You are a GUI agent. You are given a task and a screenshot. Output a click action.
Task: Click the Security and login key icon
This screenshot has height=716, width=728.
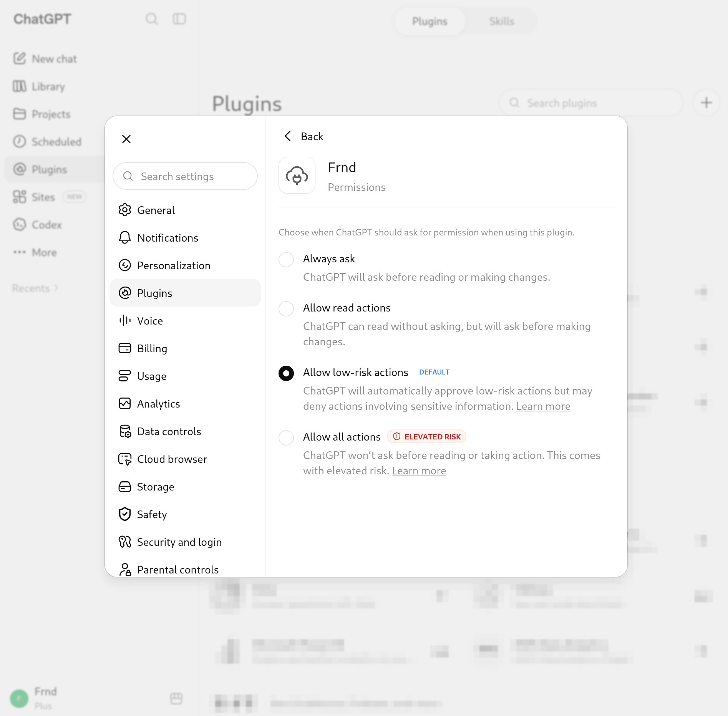point(125,542)
